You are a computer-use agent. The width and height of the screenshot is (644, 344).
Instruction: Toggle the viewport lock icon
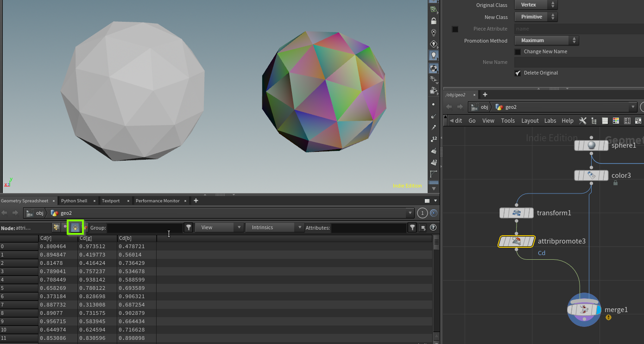(x=433, y=21)
